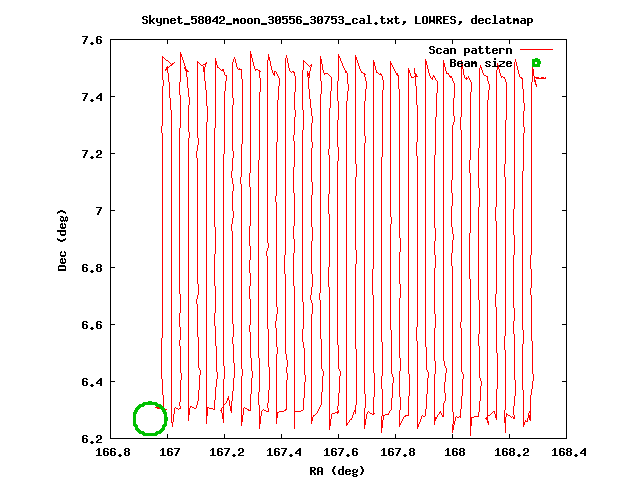This screenshot has height=480, width=640.
Task: Click the 167 RA axis tick label
Action: tap(170, 452)
